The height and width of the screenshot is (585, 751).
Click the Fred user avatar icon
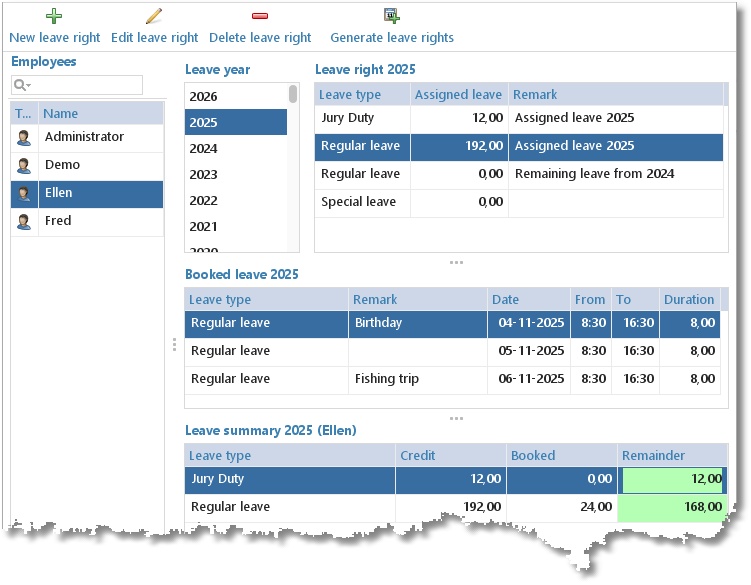(x=24, y=222)
